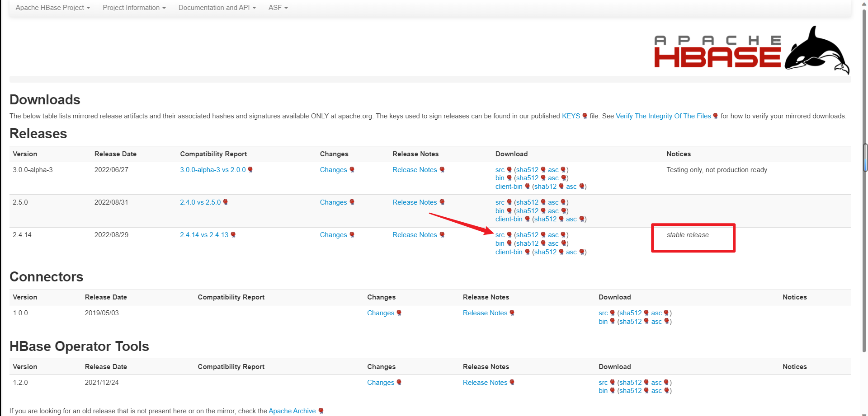Open Release Notes for Connectors 1.0.0

[x=485, y=313]
